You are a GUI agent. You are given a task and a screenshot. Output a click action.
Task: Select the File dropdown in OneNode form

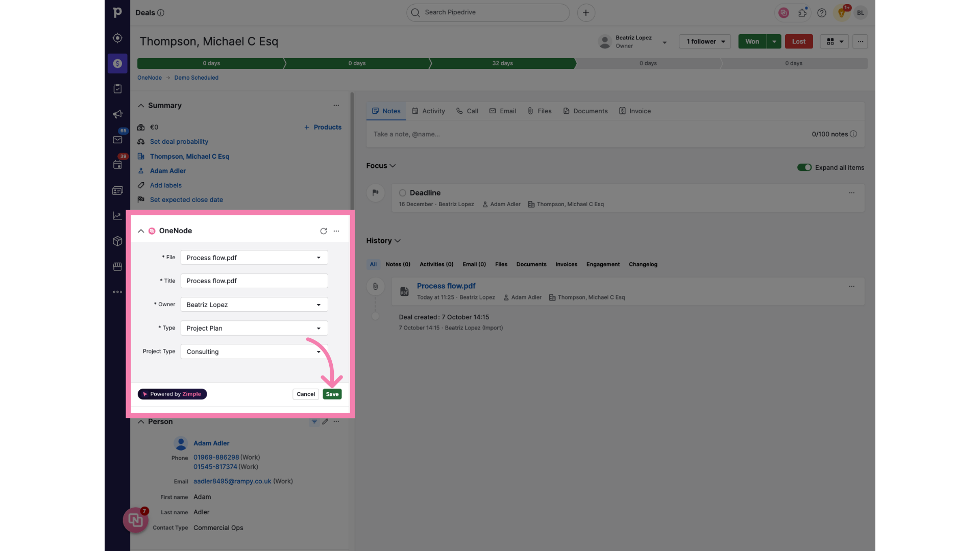click(254, 257)
